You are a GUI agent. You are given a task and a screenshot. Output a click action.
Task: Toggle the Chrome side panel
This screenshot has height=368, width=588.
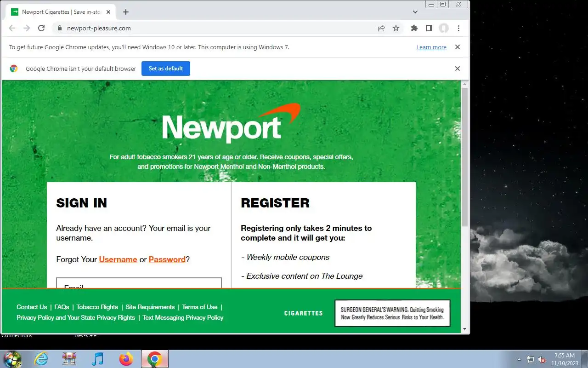pyautogui.click(x=429, y=28)
